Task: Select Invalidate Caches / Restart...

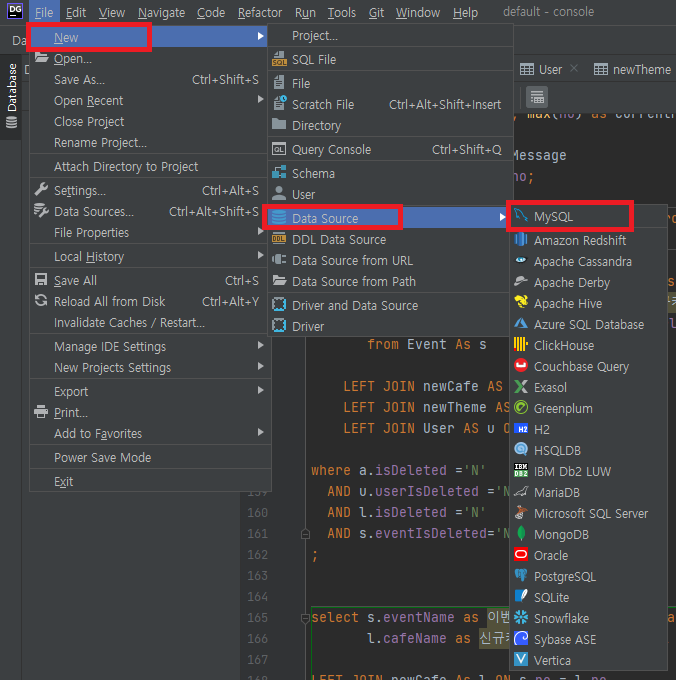Action: 150,323
